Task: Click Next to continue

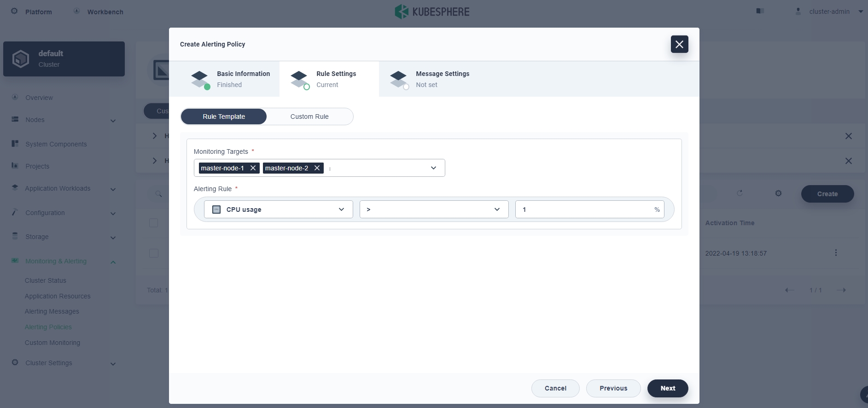Action: click(x=667, y=388)
